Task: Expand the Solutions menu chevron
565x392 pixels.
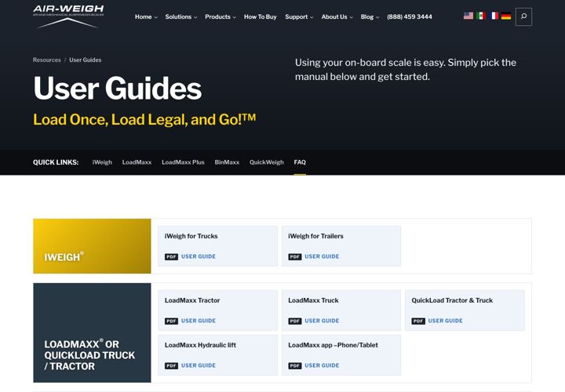Action: click(x=195, y=17)
